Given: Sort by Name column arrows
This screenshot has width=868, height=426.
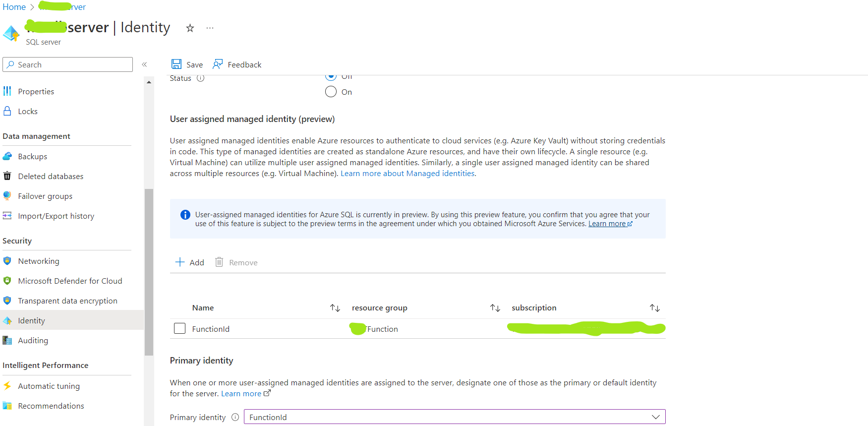Looking at the screenshot, I should click(335, 308).
